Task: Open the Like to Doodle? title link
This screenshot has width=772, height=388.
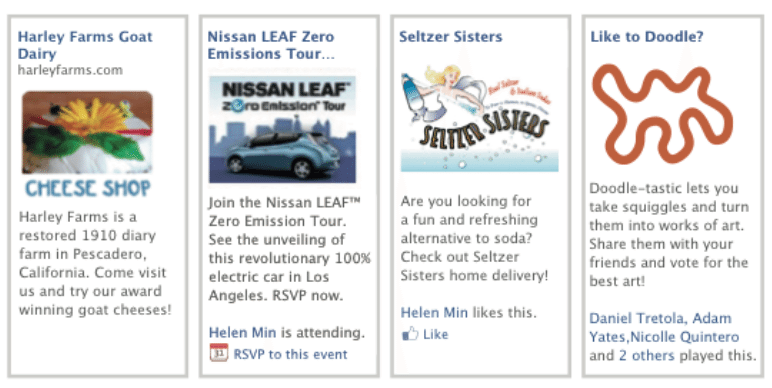Action: [x=646, y=37]
